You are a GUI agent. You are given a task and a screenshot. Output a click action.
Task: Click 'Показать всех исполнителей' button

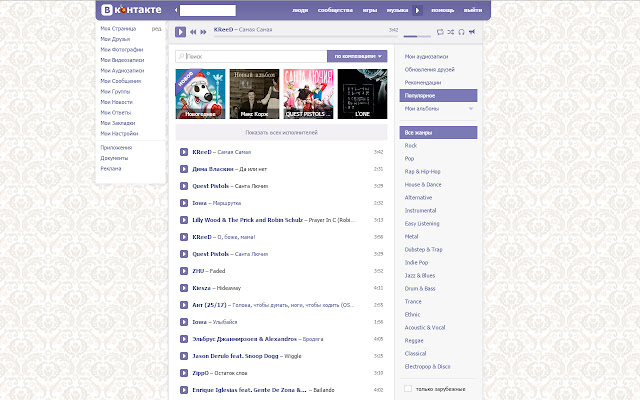pyautogui.click(x=281, y=132)
